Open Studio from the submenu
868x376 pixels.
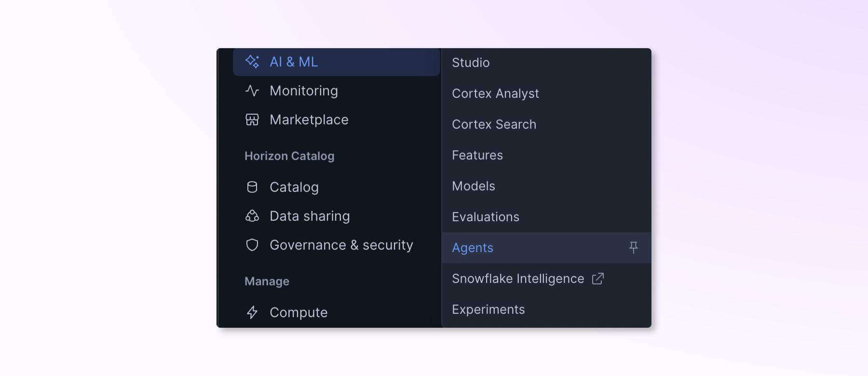471,63
